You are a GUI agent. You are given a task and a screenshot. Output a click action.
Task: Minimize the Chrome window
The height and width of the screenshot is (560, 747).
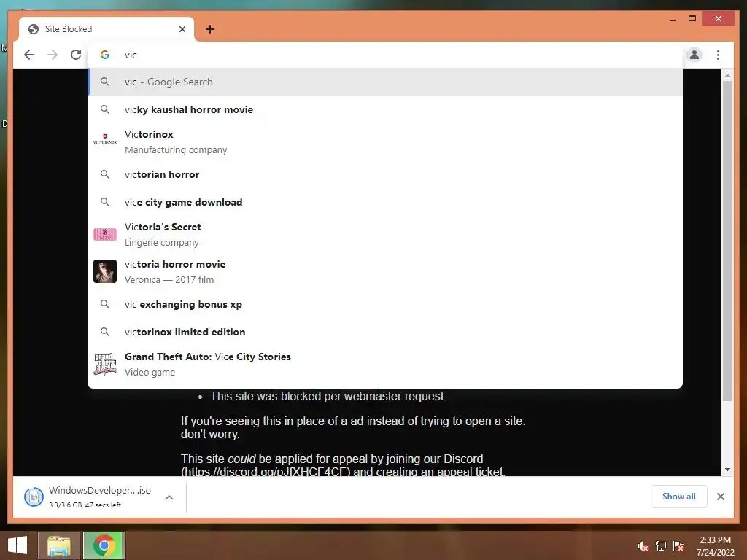[672, 19]
